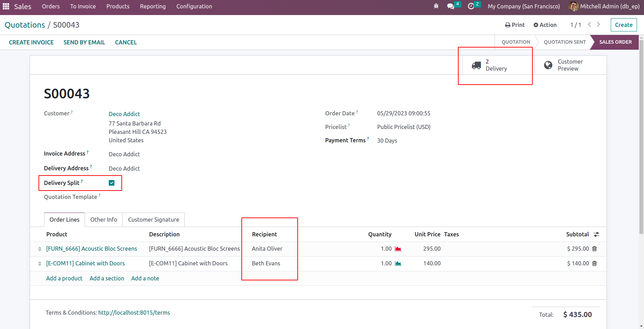The height and width of the screenshot is (329, 644).
Task: Click the Subtotal column header
Action: tap(577, 234)
